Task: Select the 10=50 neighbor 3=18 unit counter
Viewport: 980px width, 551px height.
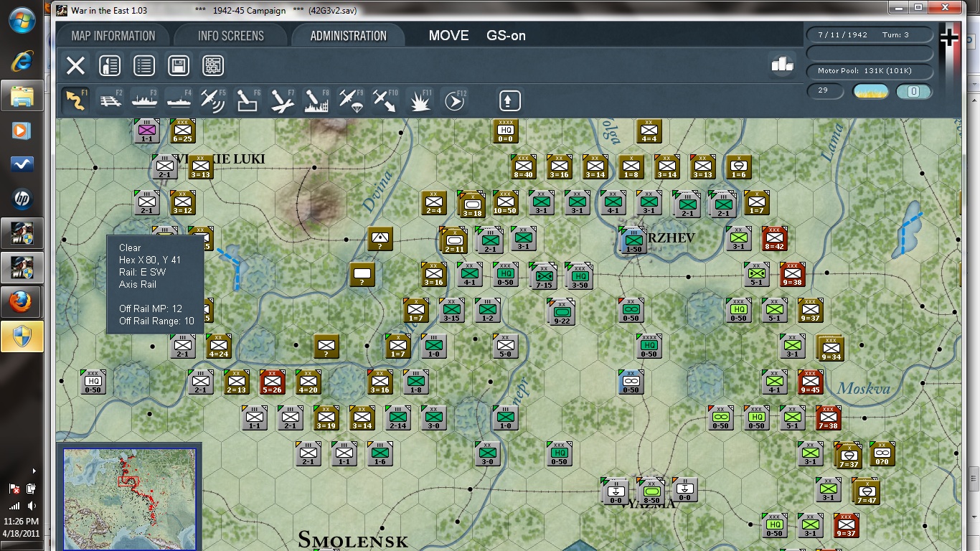Action: pos(471,204)
